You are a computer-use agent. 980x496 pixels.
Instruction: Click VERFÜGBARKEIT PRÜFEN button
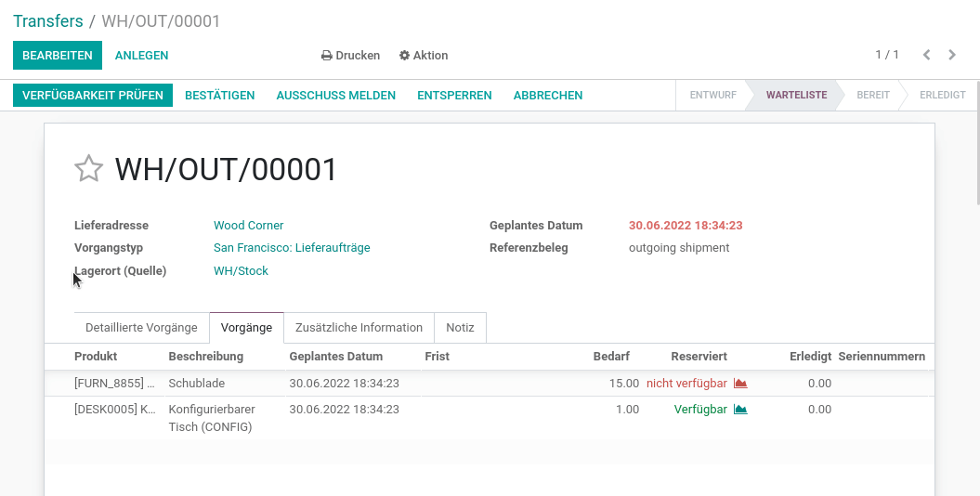coord(93,95)
